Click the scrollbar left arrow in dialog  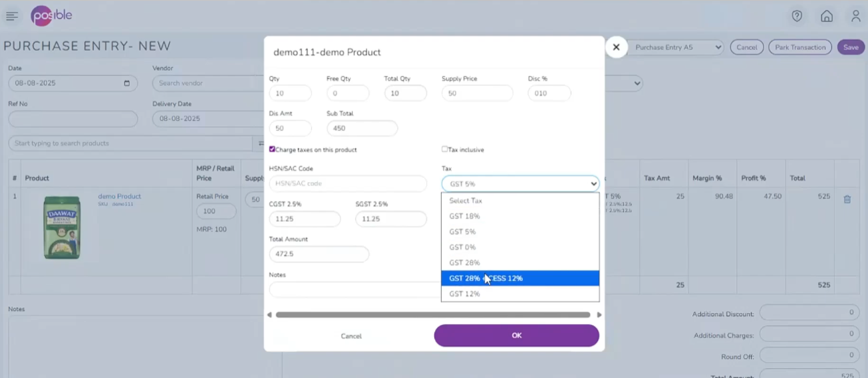(x=269, y=315)
